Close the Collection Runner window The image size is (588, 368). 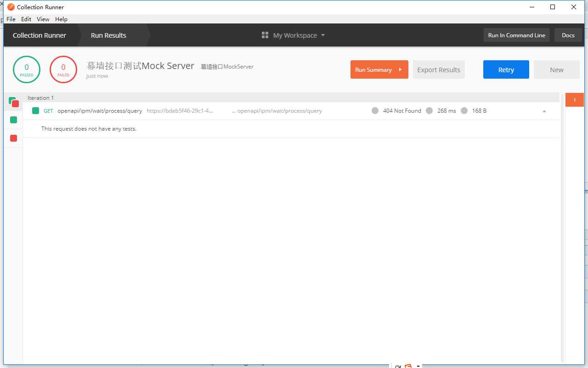tap(574, 7)
